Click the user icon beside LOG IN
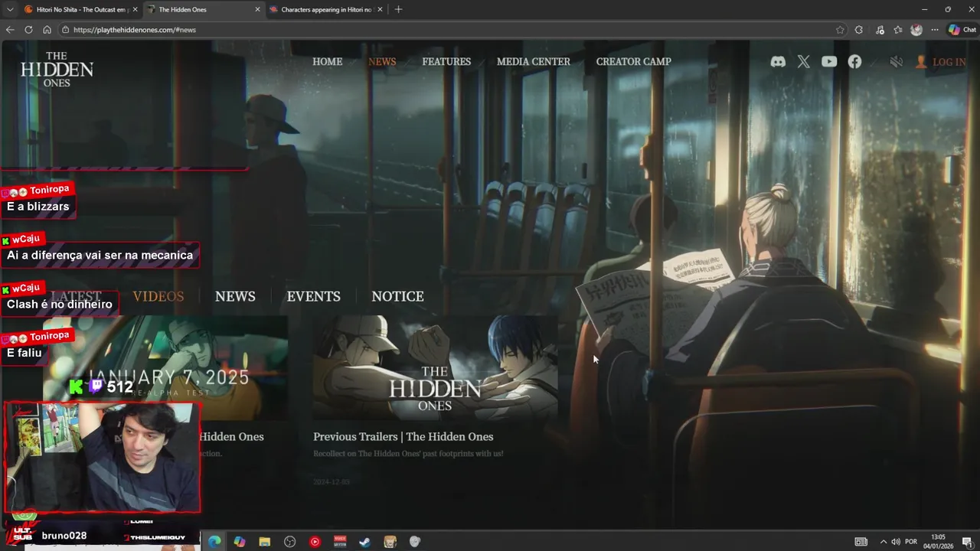Image resolution: width=980 pixels, height=551 pixels. tap(921, 62)
